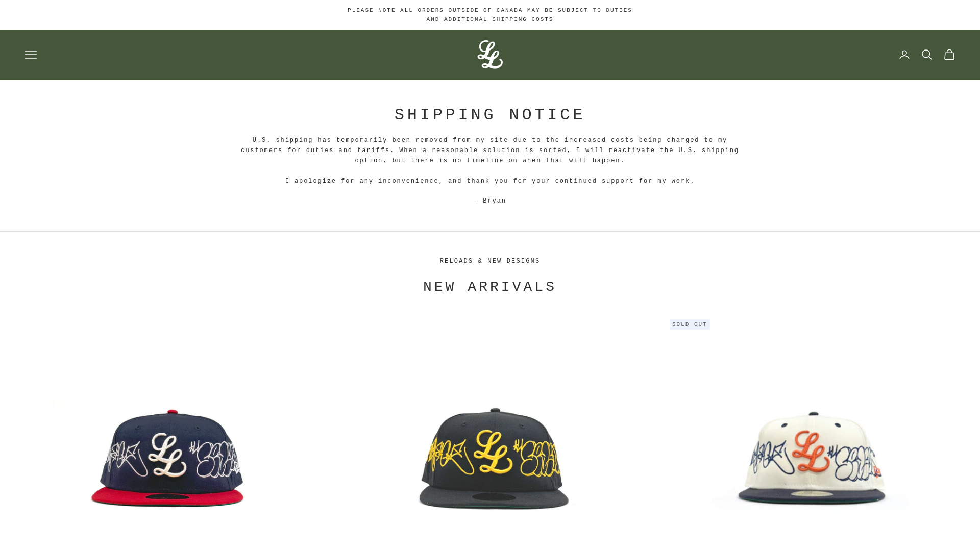
Task: Open the hamburger navigation menu
Action: point(31,55)
